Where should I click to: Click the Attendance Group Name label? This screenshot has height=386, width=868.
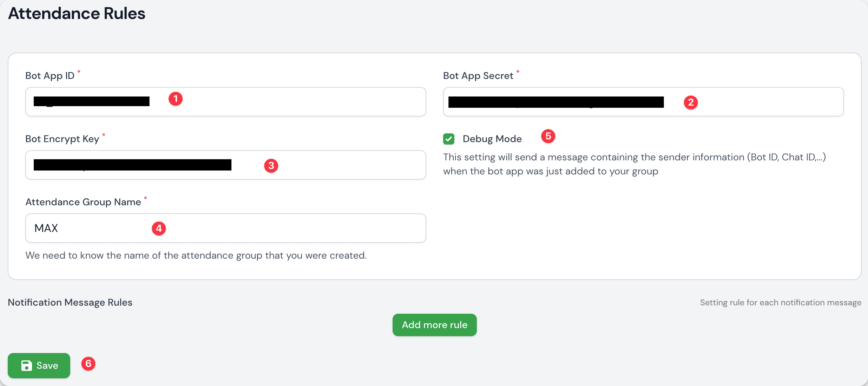pyautogui.click(x=83, y=202)
